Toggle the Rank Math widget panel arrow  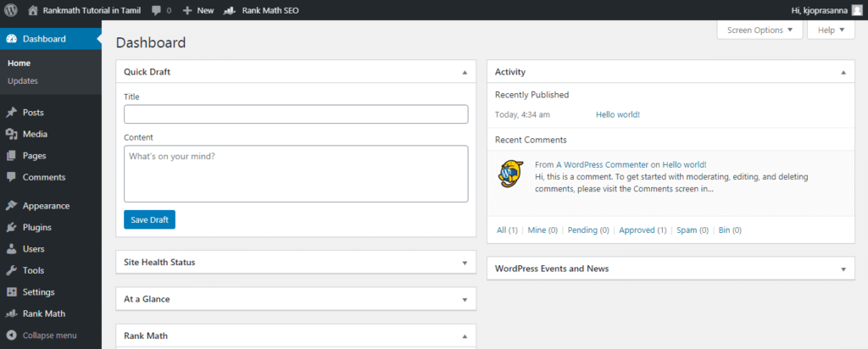coord(465,336)
